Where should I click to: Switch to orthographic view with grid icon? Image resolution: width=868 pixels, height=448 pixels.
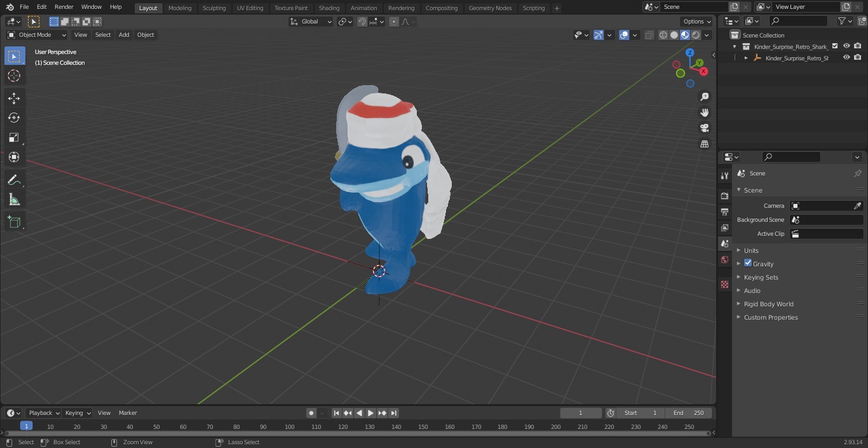pyautogui.click(x=705, y=144)
